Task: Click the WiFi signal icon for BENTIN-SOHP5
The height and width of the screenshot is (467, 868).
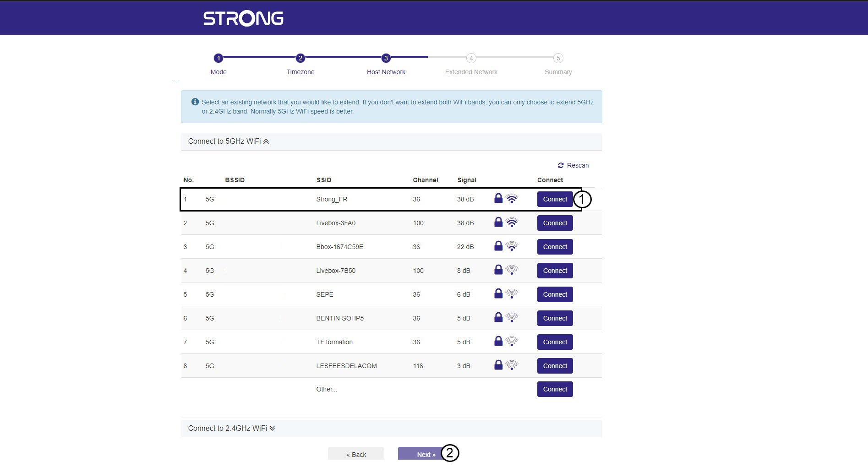Action: tap(512, 318)
